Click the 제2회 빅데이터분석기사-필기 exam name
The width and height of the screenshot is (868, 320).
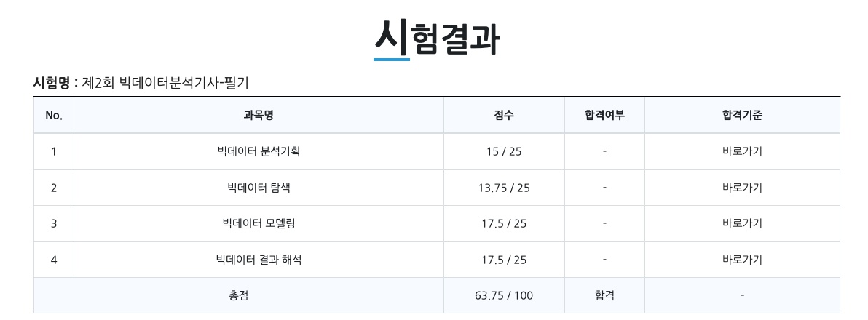[x=165, y=83]
